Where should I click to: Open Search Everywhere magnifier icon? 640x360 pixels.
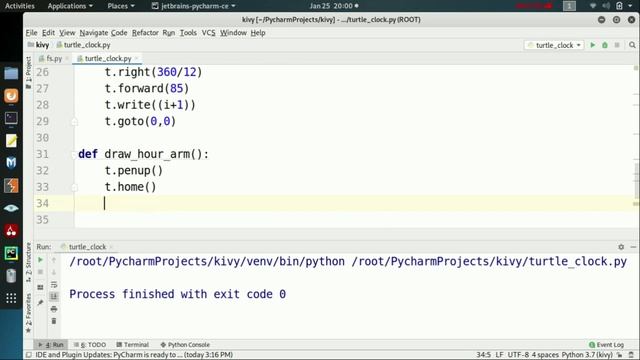pos(632,45)
